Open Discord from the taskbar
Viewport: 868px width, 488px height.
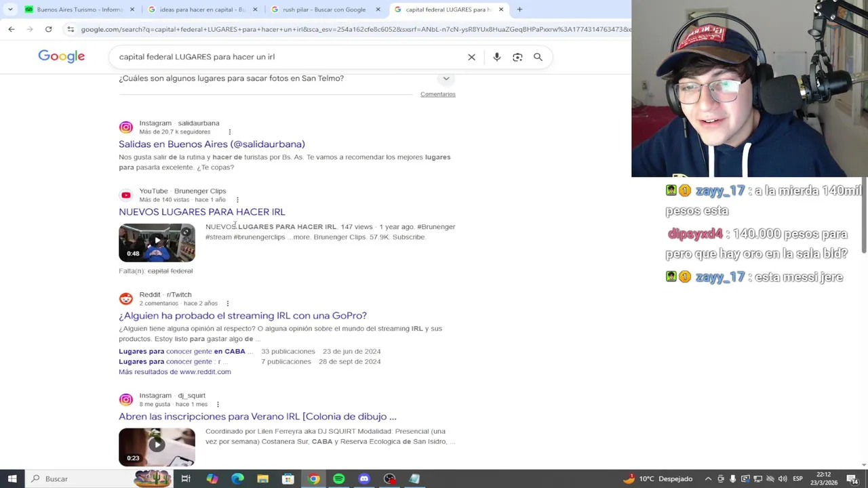coord(364,479)
